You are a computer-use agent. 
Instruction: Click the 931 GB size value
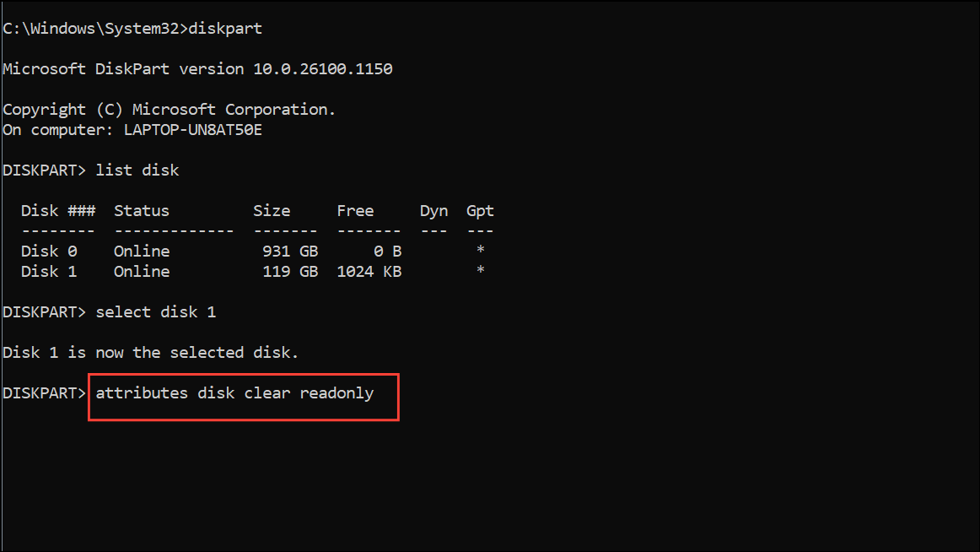290,252
